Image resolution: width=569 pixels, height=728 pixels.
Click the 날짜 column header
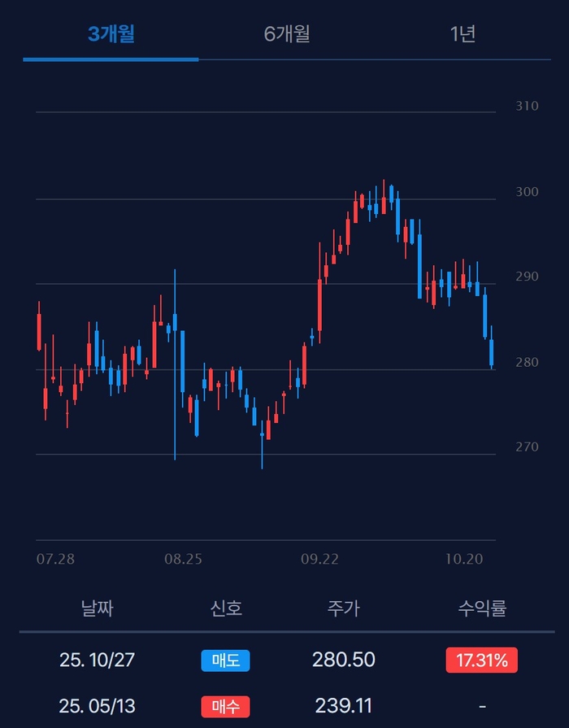click(97, 608)
